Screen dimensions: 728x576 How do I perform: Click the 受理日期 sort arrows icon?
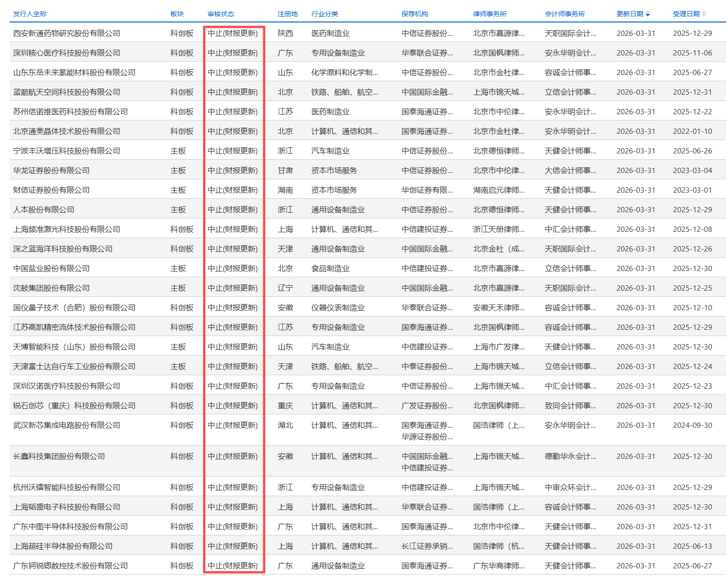point(704,14)
